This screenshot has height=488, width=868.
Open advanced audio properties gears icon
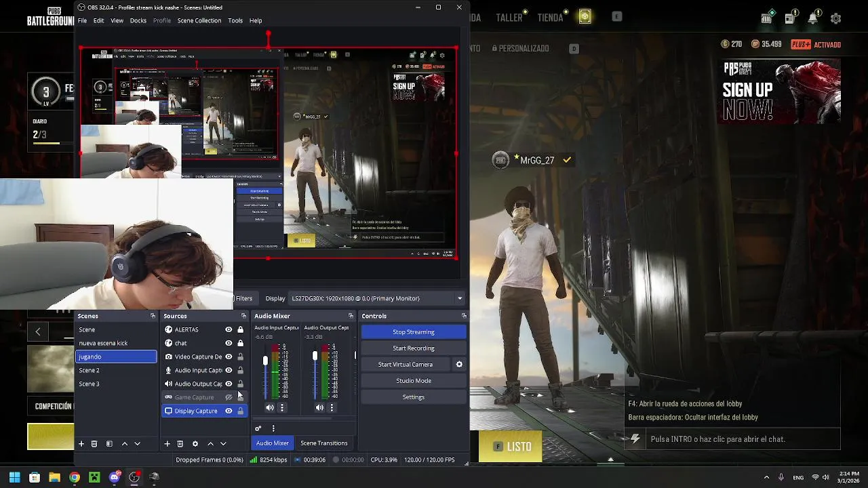[258, 428]
